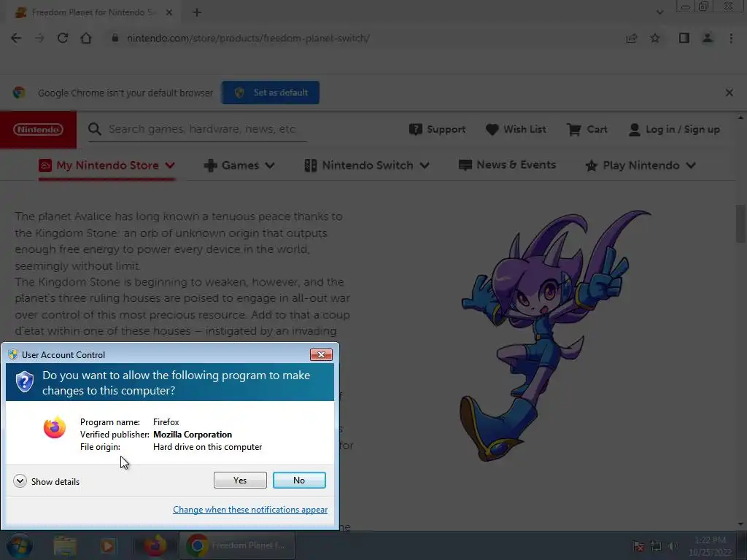The image size is (747, 560).
Task: Close the User Account Control dialog
Action: pyautogui.click(x=321, y=355)
